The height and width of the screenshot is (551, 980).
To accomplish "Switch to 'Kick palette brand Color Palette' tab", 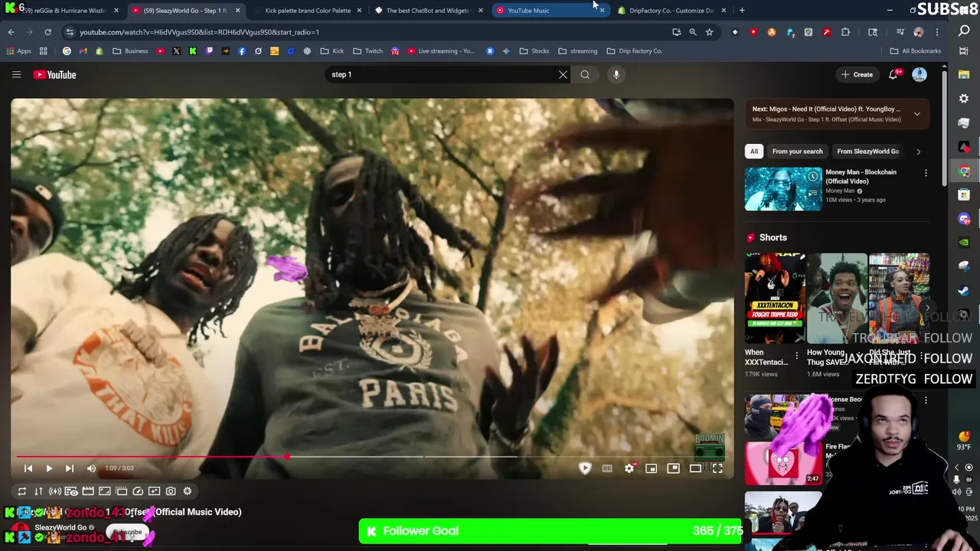I will pyautogui.click(x=308, y=11).
